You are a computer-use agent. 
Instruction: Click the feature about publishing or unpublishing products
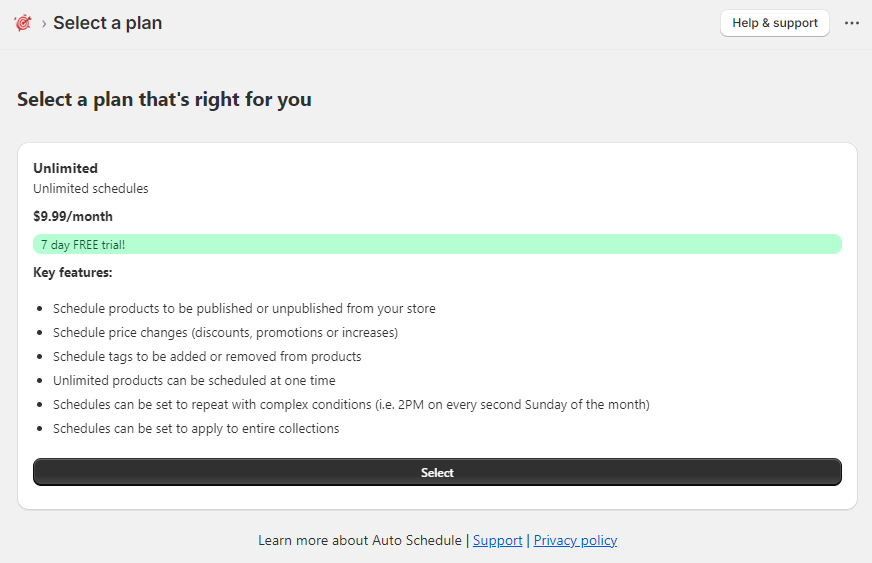tap(244, 308)
